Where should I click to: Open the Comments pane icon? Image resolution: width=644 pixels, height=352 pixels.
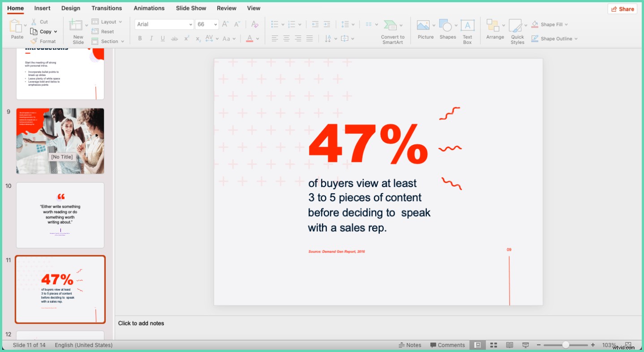pos(447,345)
